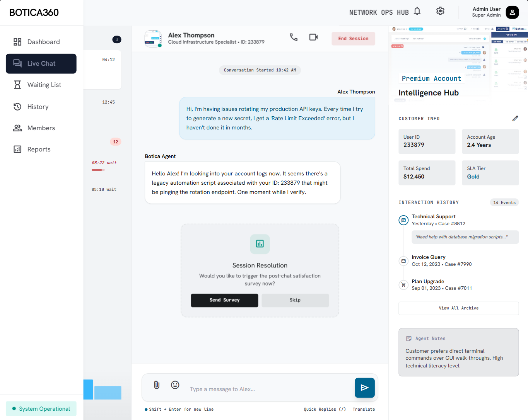The height and width of the screenshot is (420, 528).
Task: Click Conversation Started 10:42 AM label
Action: (x=260, y=70)
